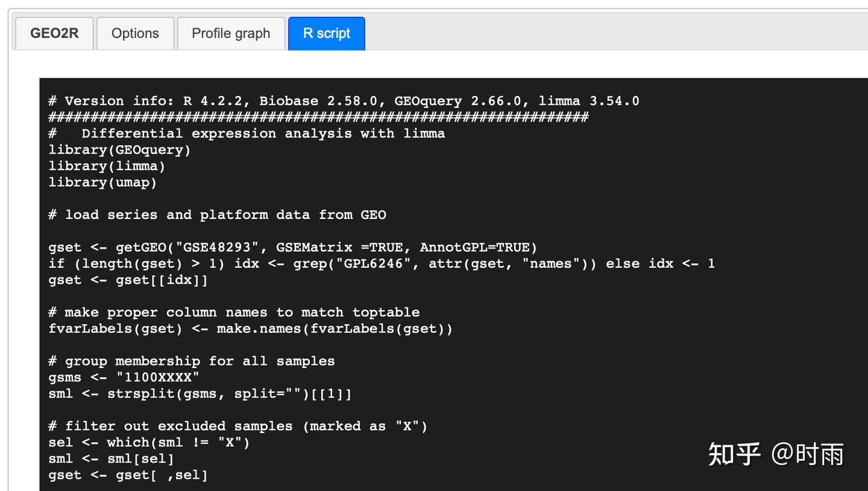868x491 pixels.
Task: Click the Version info comment line
Action: coord(344,101)
